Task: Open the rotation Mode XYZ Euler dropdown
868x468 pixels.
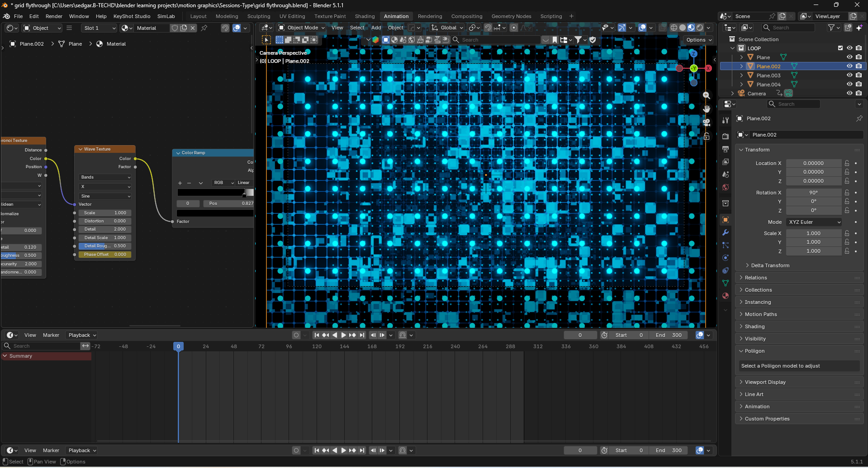Action: (814, 222)
